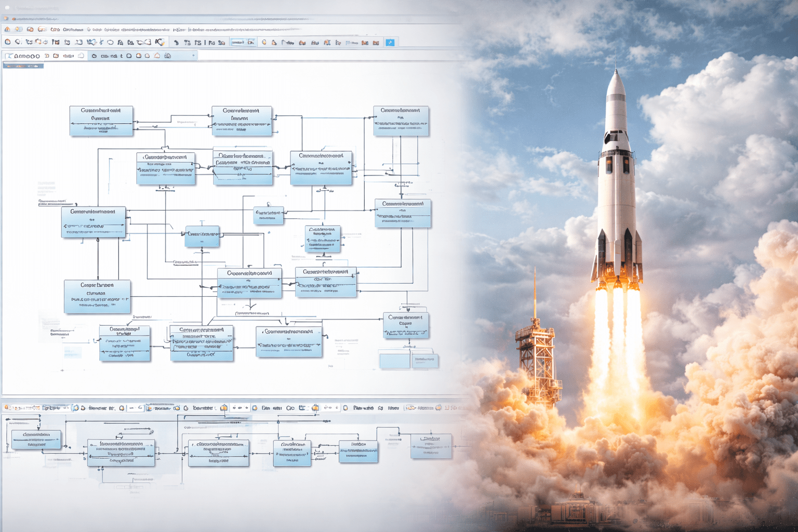This screenshot has height=532, width=798.
Task: Click the house-shaped icon in the secondary toolbar
Action: coord(157,56)
